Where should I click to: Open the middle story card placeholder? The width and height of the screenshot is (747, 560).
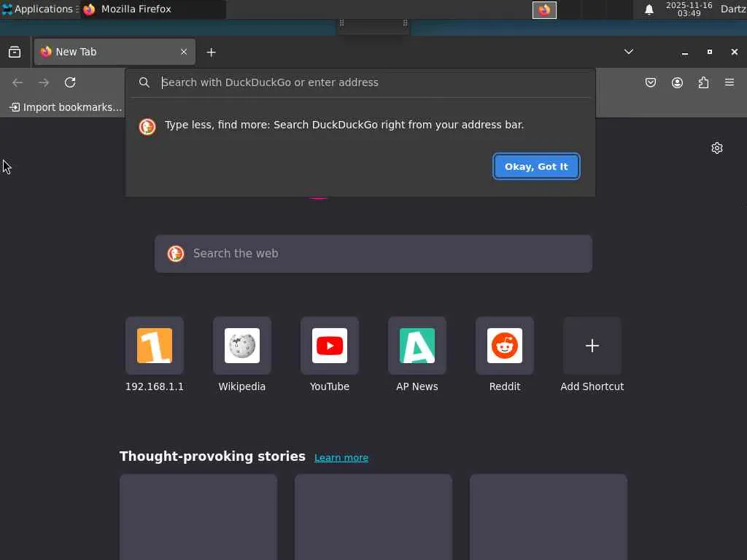click(373, 517)
